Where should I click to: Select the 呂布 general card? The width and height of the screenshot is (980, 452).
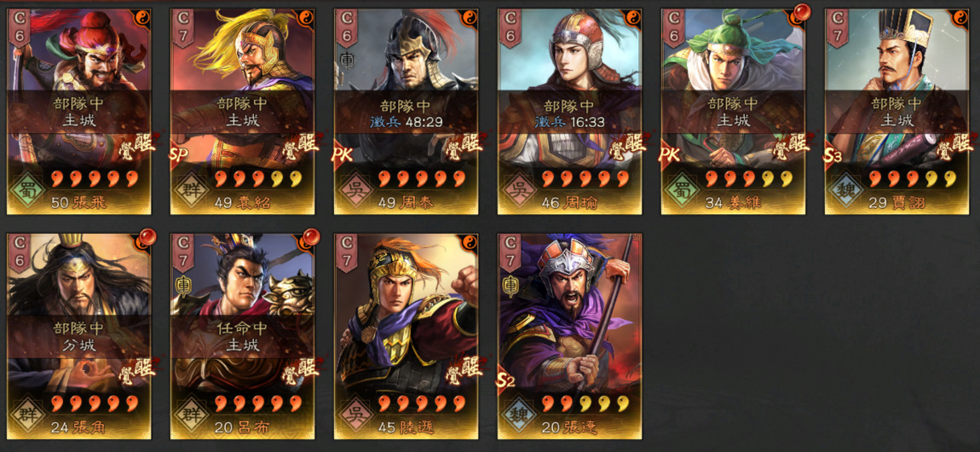pyautogui.click(x=243, y=336)
